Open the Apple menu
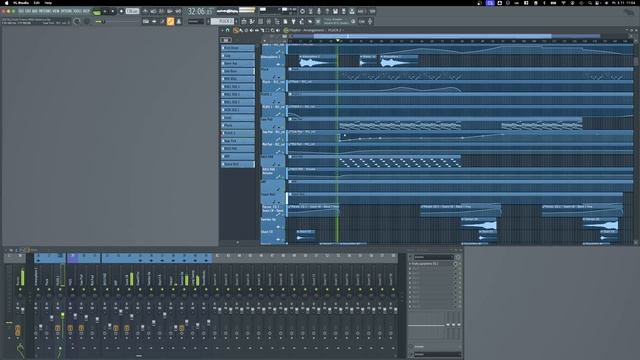Viewport: 640px width, 360px height. tap(7, 3)
